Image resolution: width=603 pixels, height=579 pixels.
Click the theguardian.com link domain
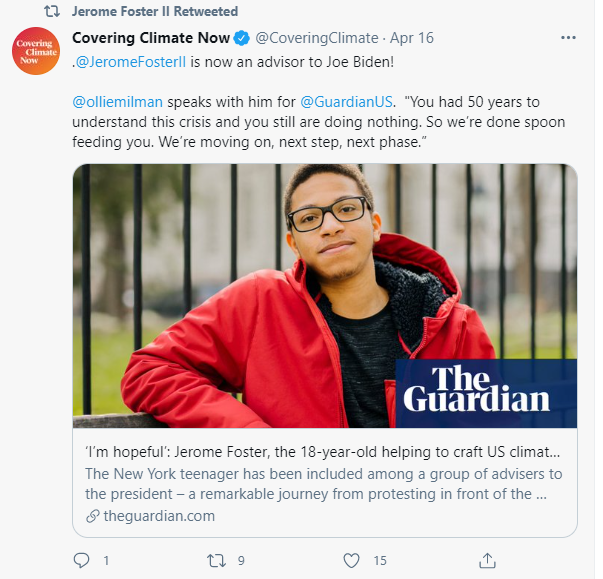pos(158,515)
